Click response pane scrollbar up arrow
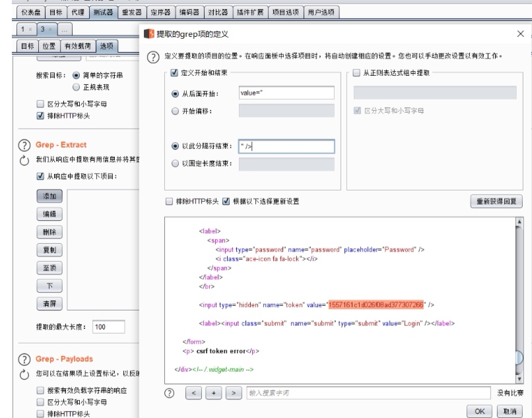This screenshot has width=532, height=418. pos(519,222)
